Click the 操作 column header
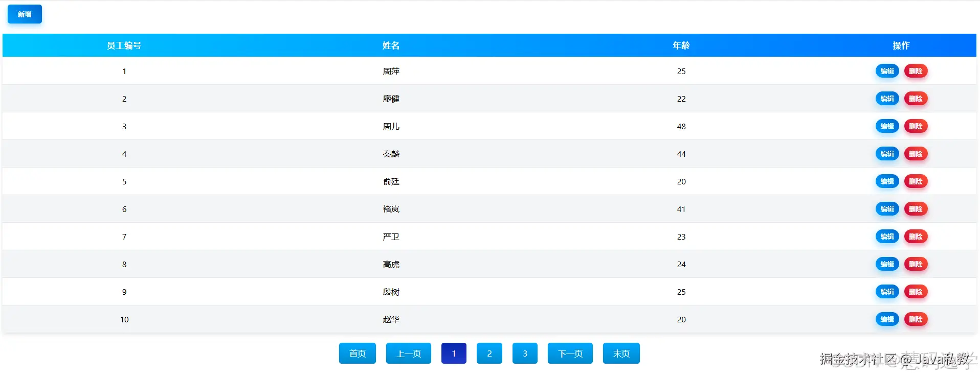 click(x=901, y=45)
